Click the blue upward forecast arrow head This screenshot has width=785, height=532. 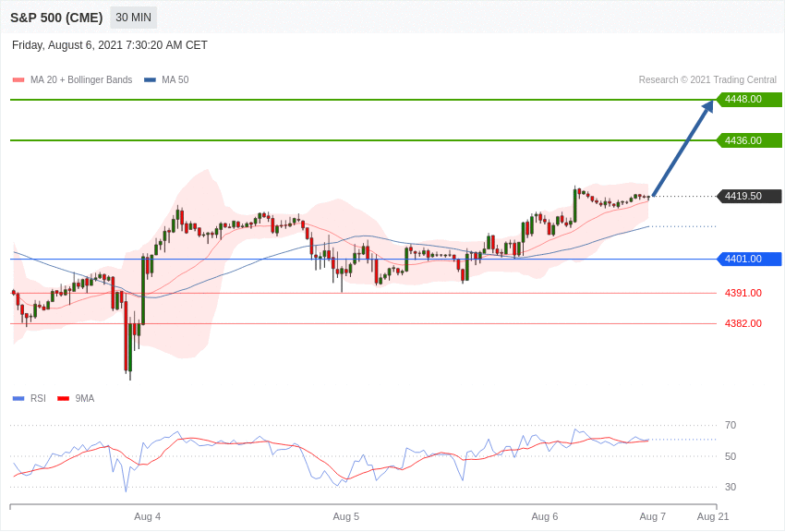point(708,107)
